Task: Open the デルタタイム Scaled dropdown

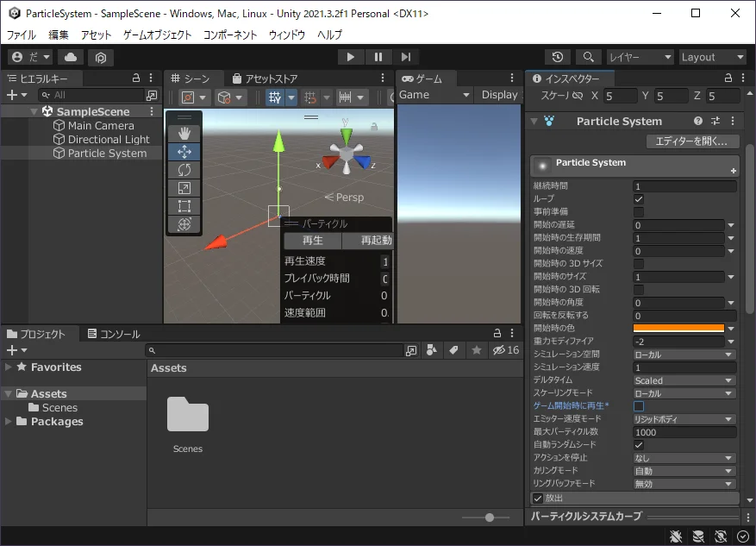Action: click(684, 380)
